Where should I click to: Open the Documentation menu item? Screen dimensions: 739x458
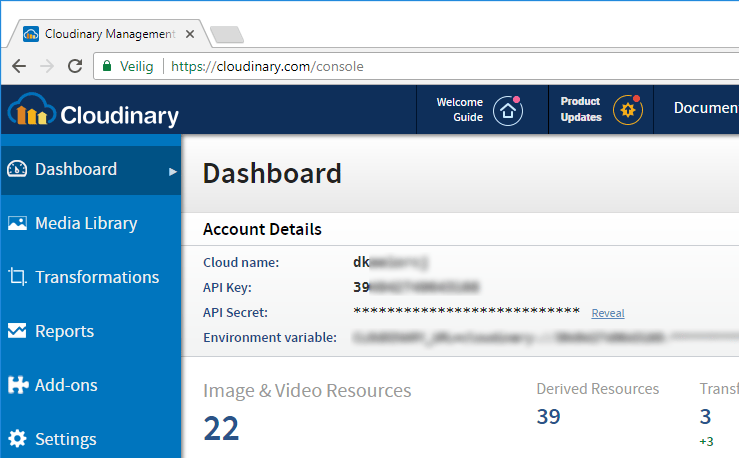pos(706,108)
